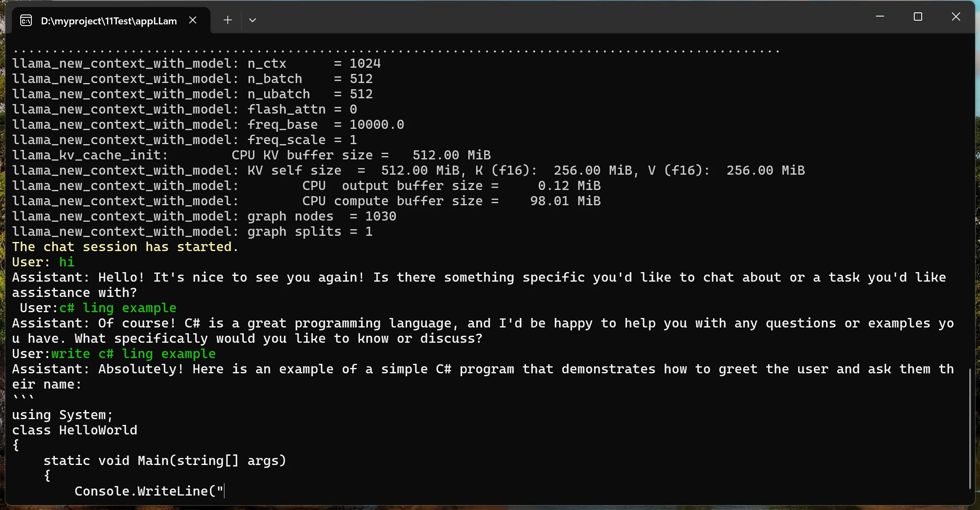Image resolution: width=980 pixels, height=510 pixels.
Task: Click the 'assistance with?' line
Action: click(74, 293)
